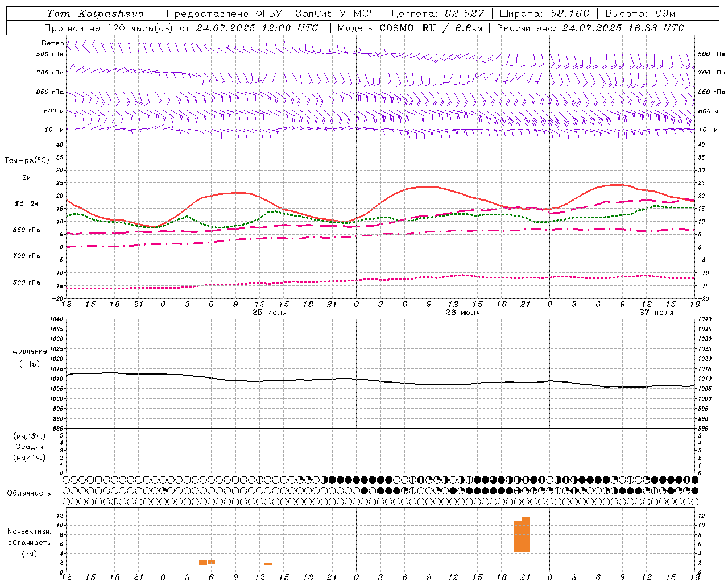This screenshot has height=582, width=728.
Task: Click the (мм/1ч.) precipitation unit label
Action: (x=30, y=458)
